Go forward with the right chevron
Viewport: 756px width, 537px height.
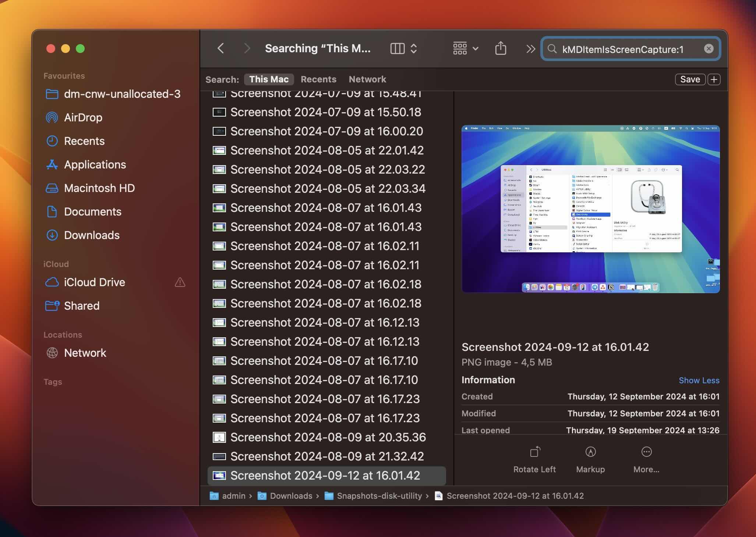[247, 48]
